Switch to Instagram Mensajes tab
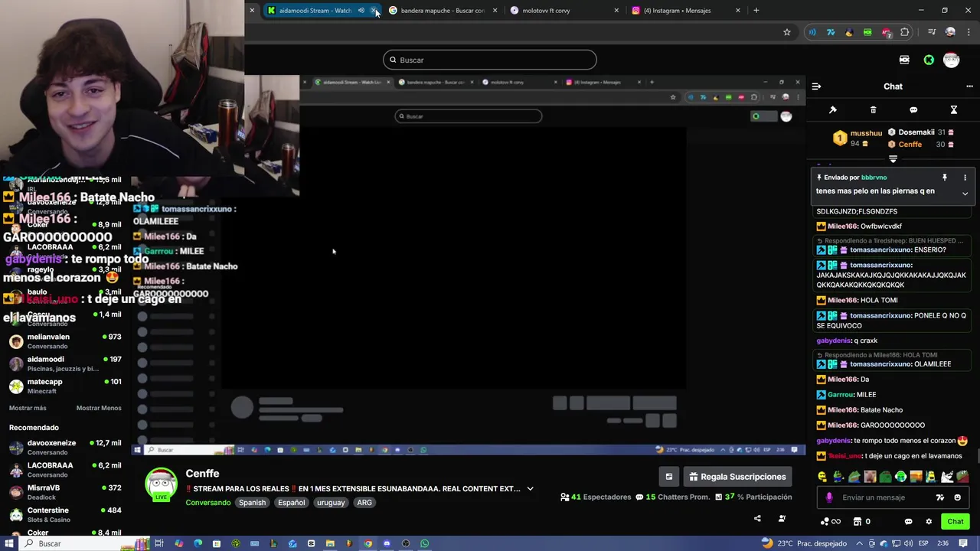 (681, 11)
